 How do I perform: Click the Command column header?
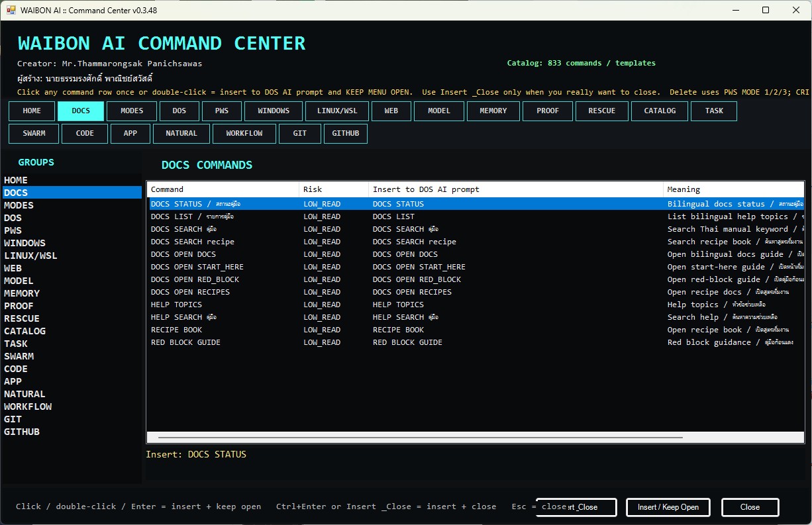(x=223, y=189)
